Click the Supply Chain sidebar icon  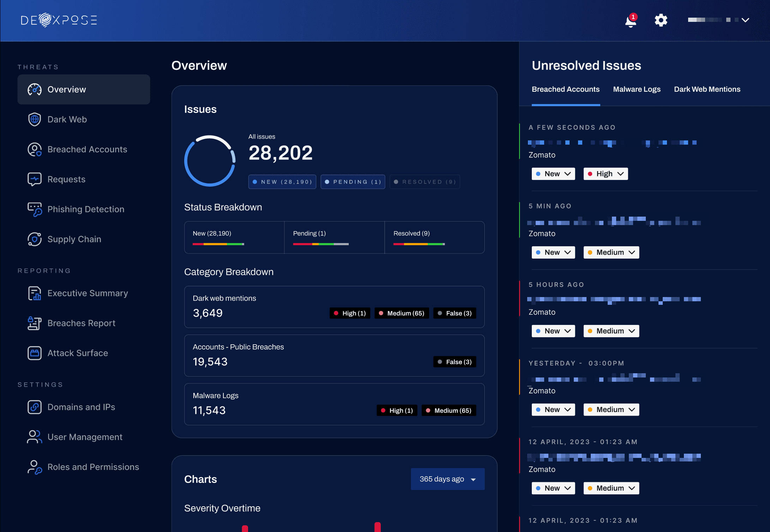(35, 240)
